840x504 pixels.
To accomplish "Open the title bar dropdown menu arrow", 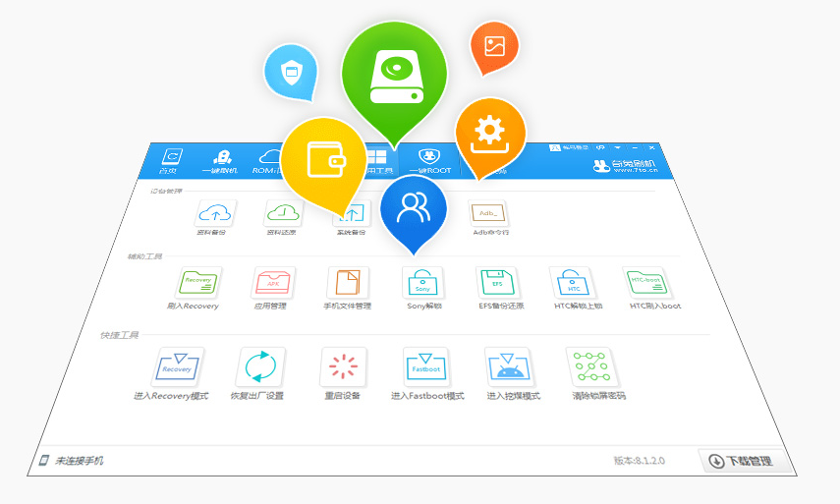I will tap(617, 147).
